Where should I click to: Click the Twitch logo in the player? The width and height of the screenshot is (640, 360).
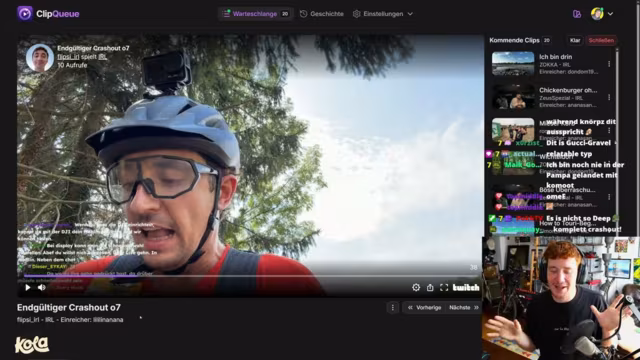[x=466, y=288]
